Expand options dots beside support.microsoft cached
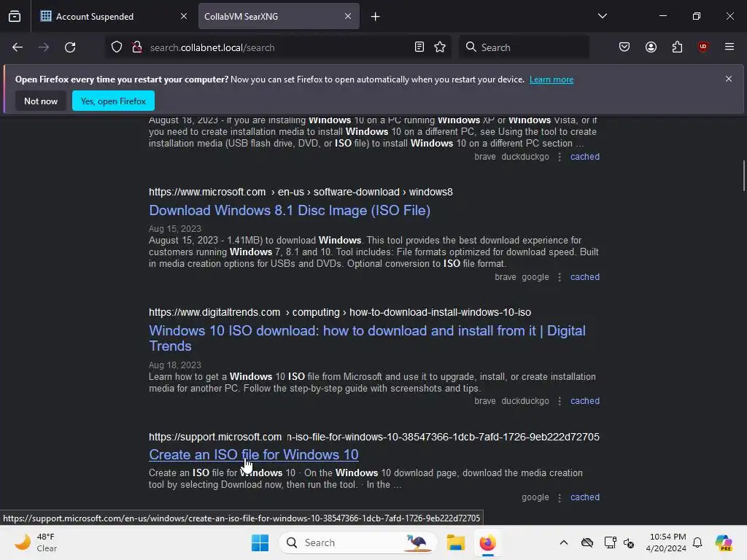This screenshot has height=560, width=747. (x=560, y=497)
